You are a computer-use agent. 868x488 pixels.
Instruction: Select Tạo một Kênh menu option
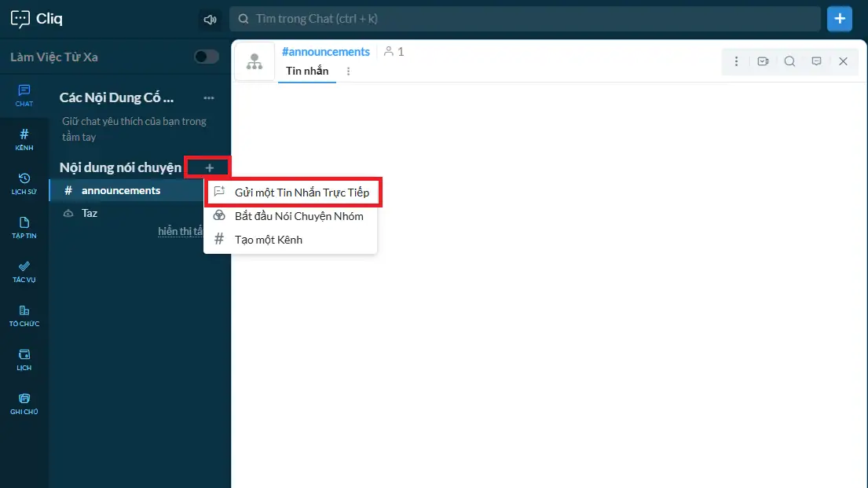click(x=268, y=240)
